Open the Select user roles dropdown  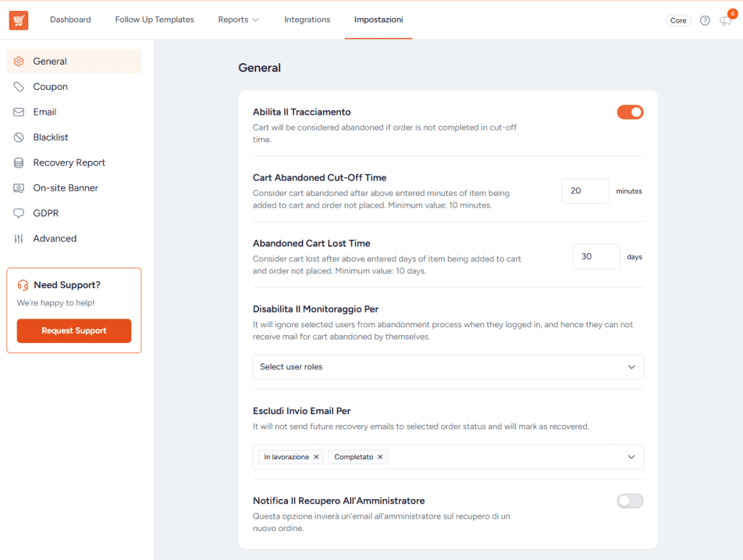448,367
